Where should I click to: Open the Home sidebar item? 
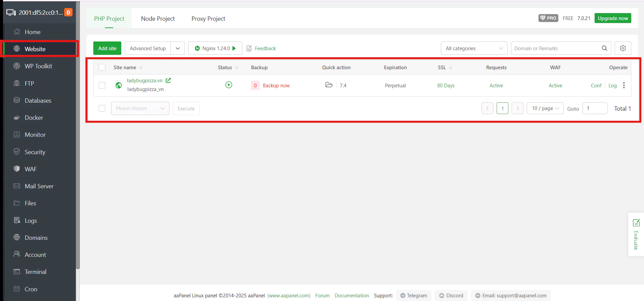[39, 32]
